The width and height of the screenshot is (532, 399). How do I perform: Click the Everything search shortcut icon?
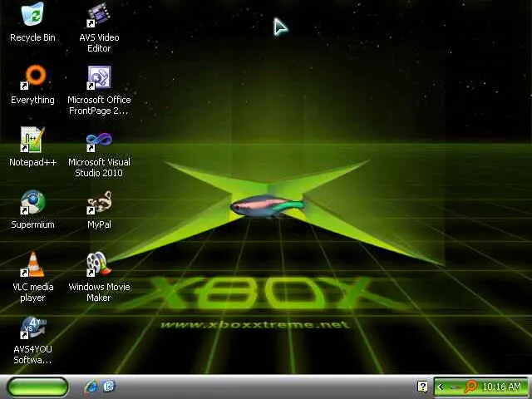pyautogui.click(x=33, y=76)
